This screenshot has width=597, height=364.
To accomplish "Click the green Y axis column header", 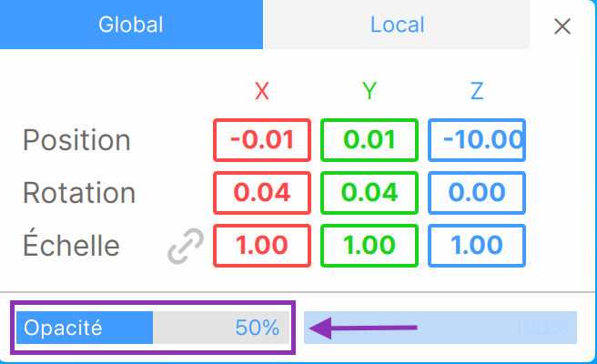I will point(369,91).
